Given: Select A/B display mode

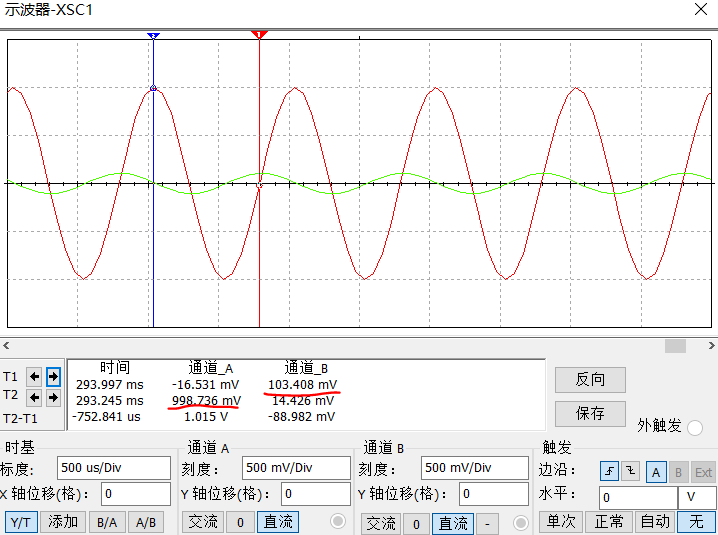Looking at the screenshot, I should coord(146,522).
